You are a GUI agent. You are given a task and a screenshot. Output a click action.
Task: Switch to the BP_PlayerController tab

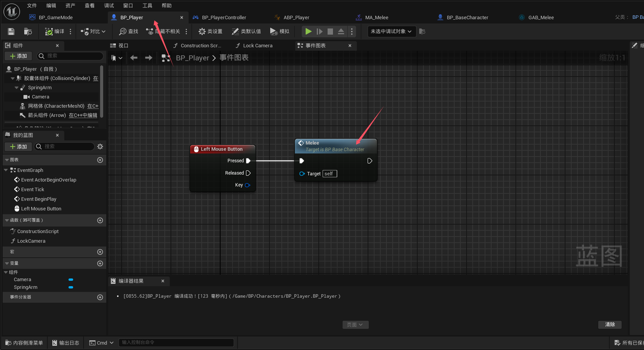pyautogui.click(x=224, y=17)
